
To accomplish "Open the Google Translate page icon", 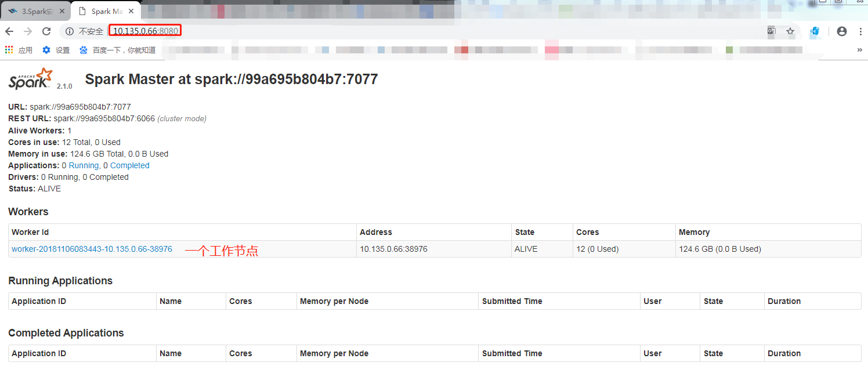I will (771, 31).
